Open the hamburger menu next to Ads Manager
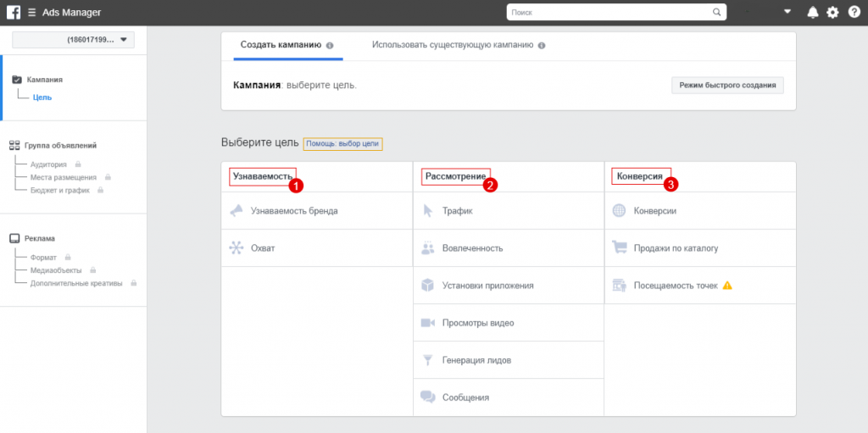The height and width of the screenshot is (433, 868). [31, 13]
